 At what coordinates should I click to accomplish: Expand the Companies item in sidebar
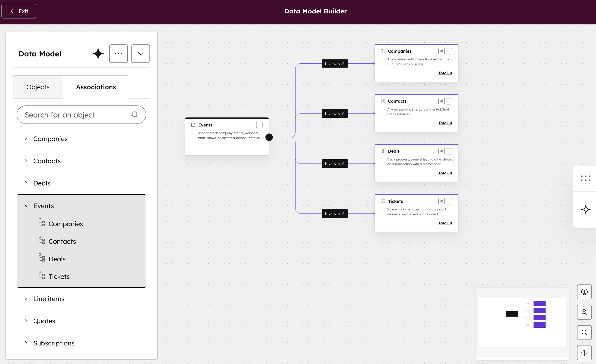[26, 139]
